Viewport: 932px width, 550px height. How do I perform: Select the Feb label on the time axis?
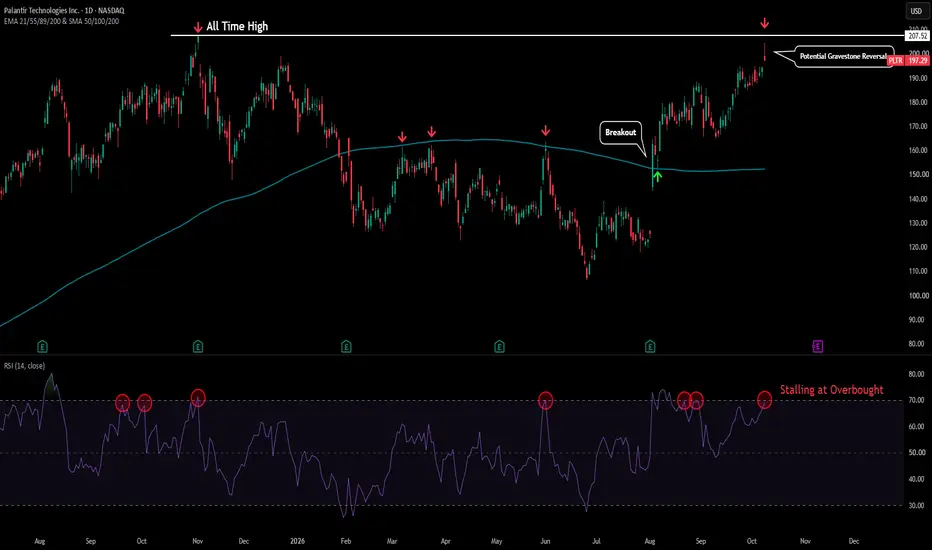(346, 541)
